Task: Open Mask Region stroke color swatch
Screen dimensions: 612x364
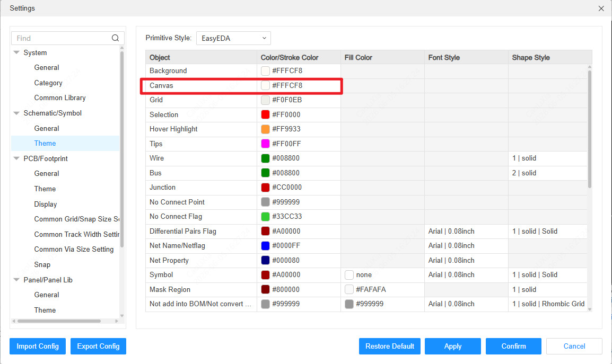Action: [x=265, y=289]
